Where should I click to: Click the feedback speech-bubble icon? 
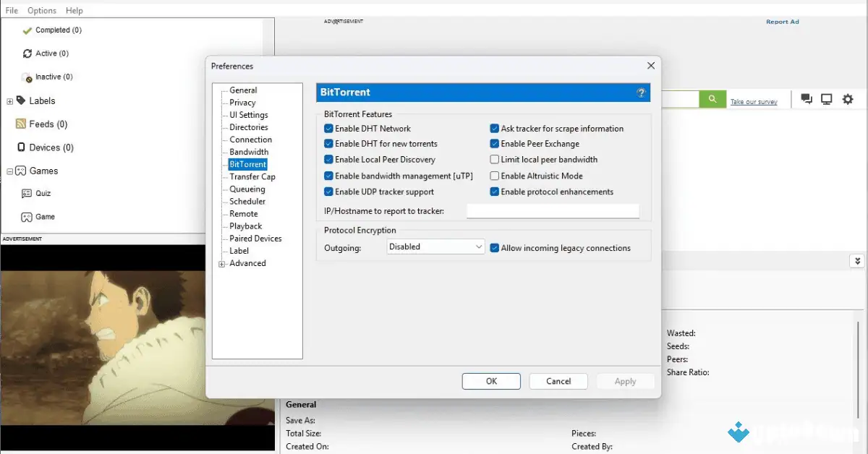point(806,99)
